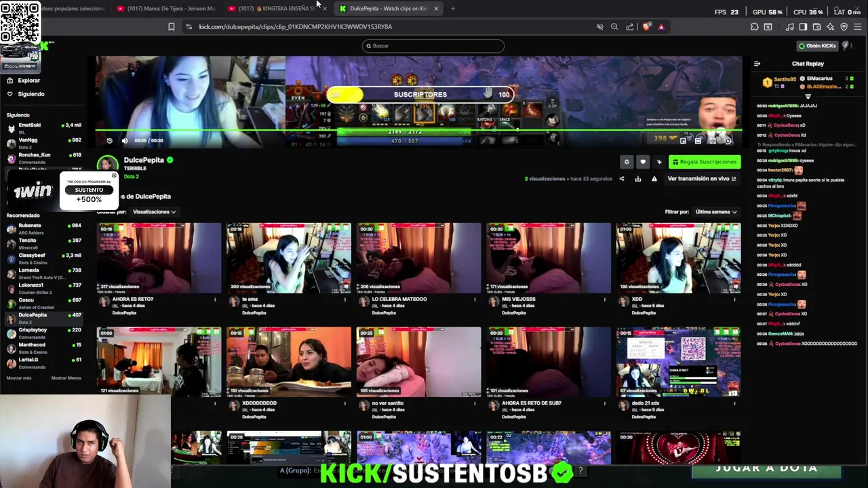Screen dimensions: 868x488
Task: Mute the clip player volume
Action: [124, 140]
